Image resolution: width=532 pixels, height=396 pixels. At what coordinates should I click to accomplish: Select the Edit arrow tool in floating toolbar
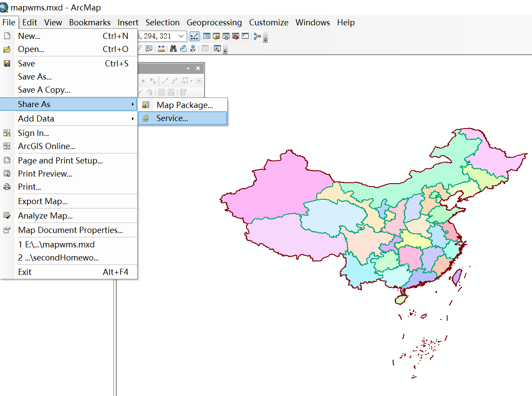pos(143,81)
